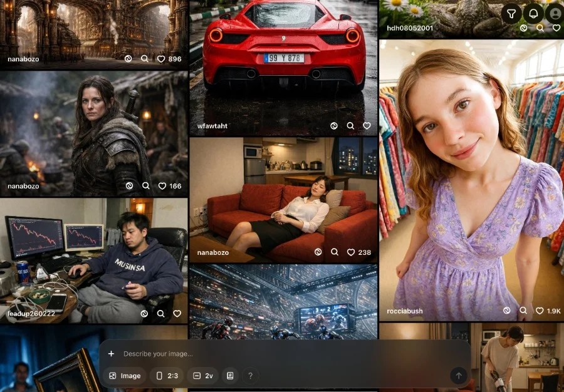Open the user profile avatar
The image size is (564, 392).
(555, 13)
